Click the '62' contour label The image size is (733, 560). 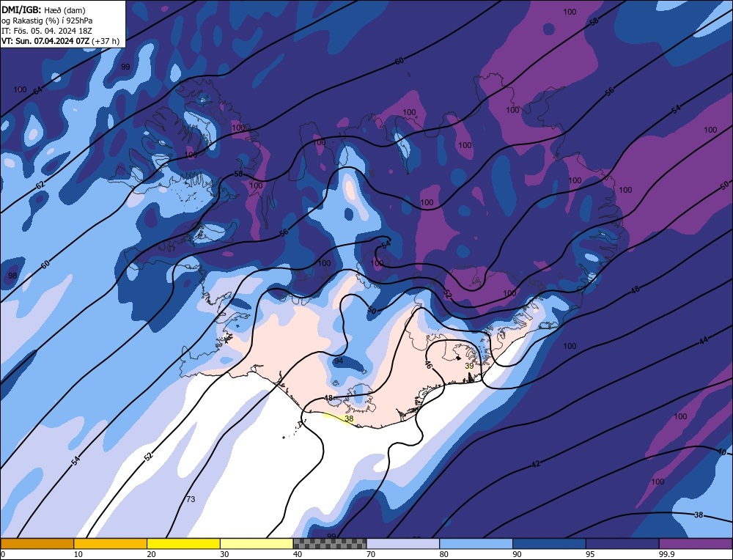pos(40,185)
